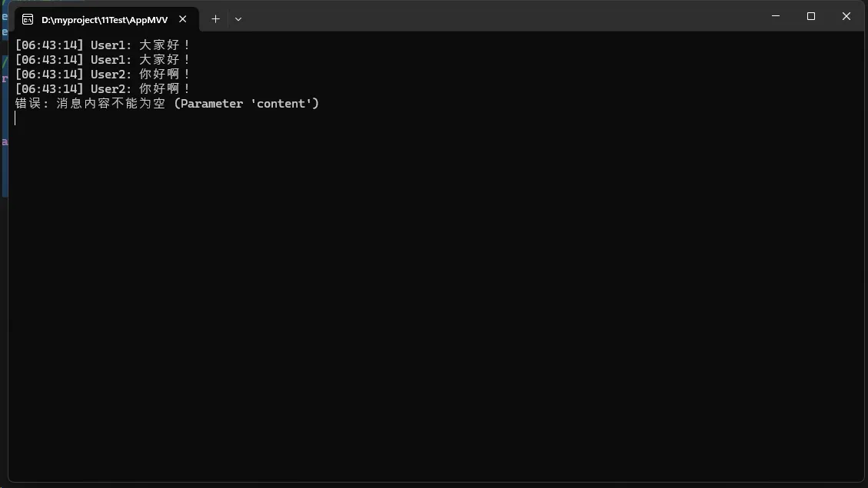
Task: Click the first User1 大家好 output line
Action: (102, 45)
